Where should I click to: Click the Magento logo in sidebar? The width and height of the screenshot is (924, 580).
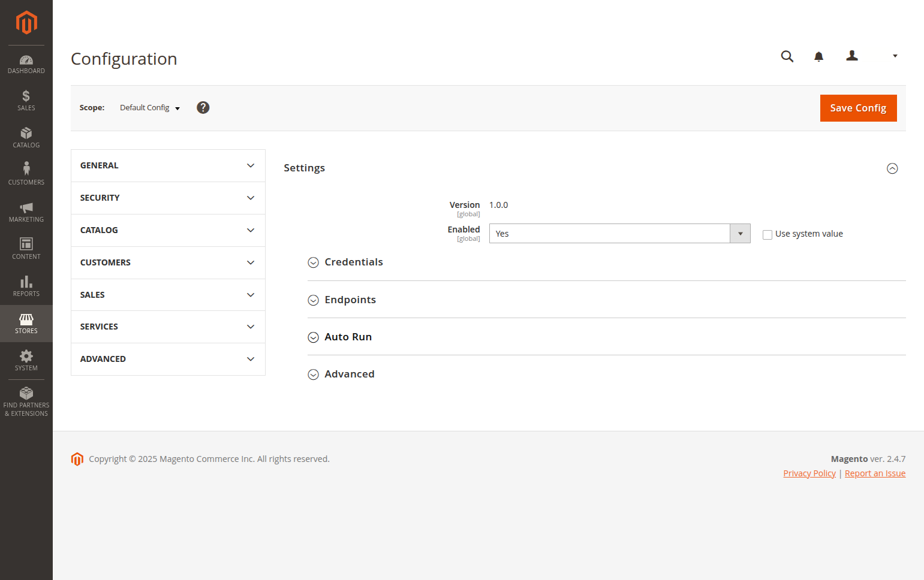click(x=26, y=23)
